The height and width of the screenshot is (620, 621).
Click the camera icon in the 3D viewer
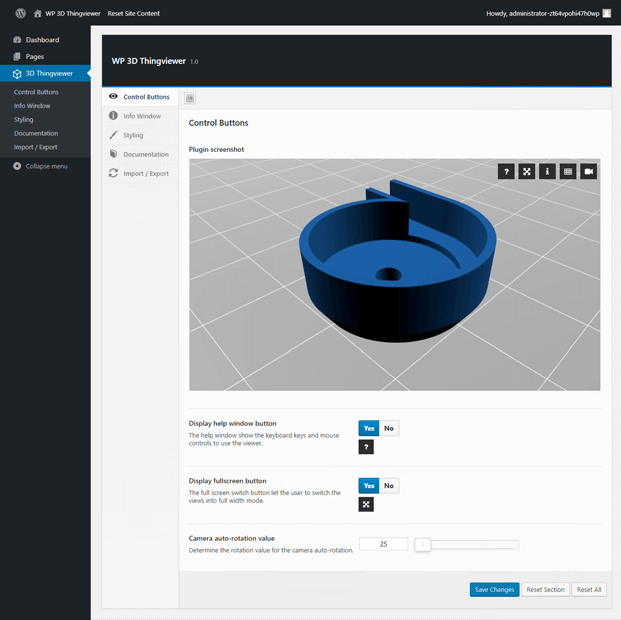[x=589, y=172]
